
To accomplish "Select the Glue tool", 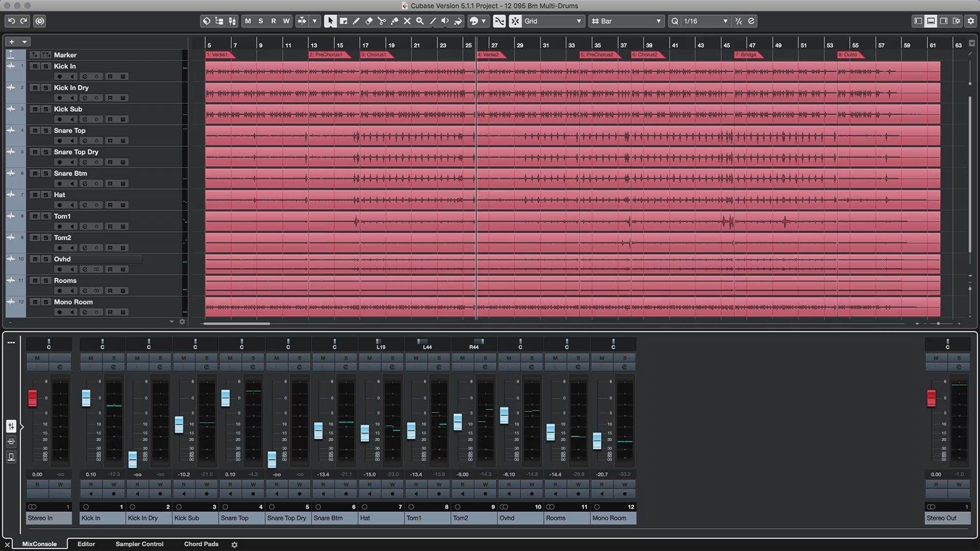I will click(395, 21).
